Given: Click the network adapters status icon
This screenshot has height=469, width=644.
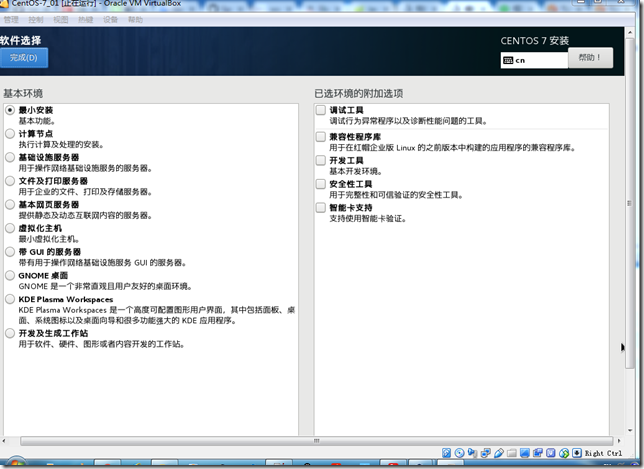Looking at the screenshot, I should 486,453.
